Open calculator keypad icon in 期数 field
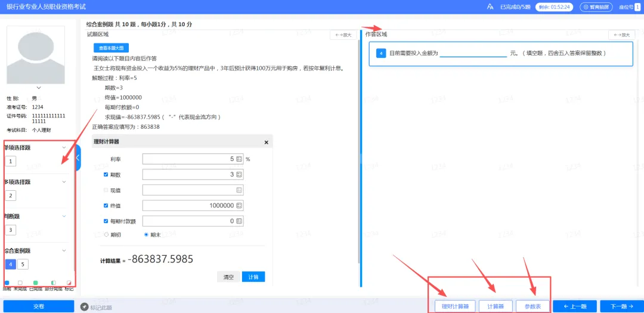The width and height of the screenshot is (644, 313). (x=240, y=175)
